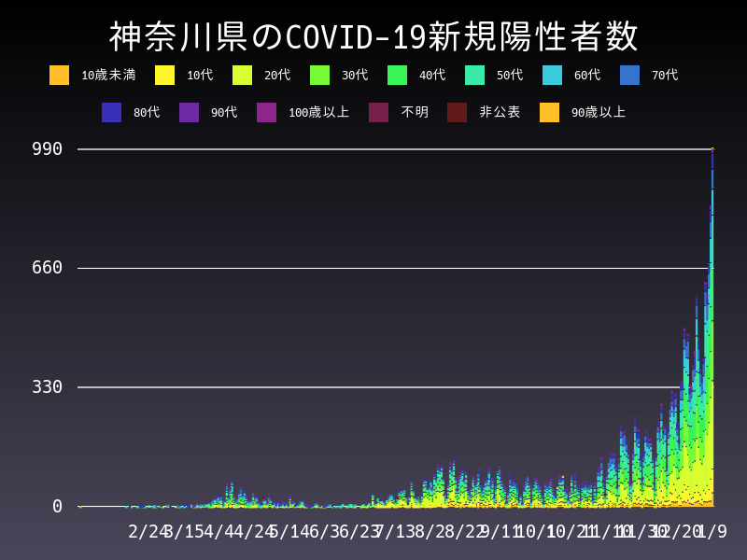Toggle the 80代 legend swatch

112,112
